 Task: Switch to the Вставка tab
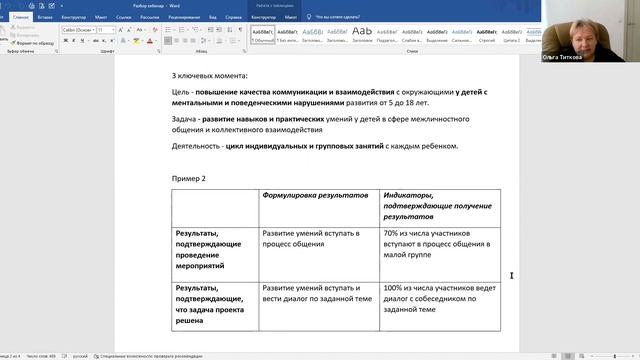(45, 17)
